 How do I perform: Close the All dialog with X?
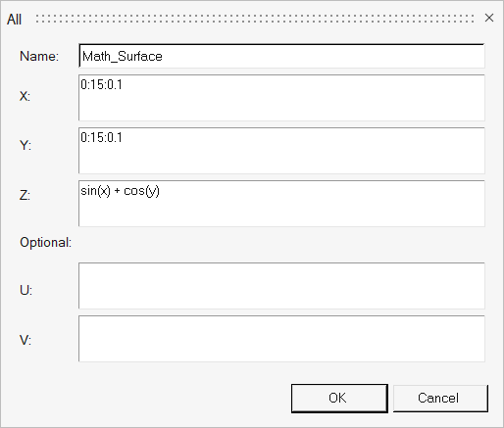click(489, 18)
